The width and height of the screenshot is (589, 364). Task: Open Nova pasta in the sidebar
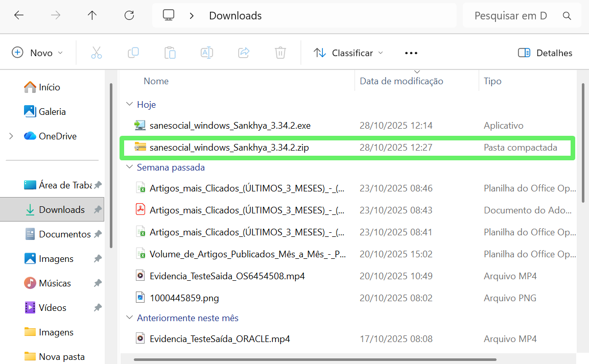tap(54, 356)
